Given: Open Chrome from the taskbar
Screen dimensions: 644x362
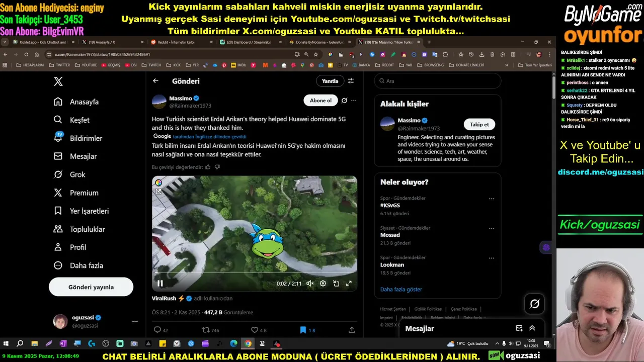Looking at the screenshot, I should (248, 344).
